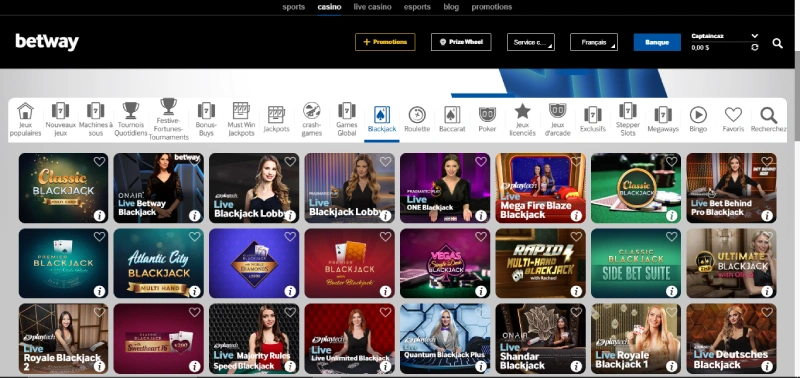Open the Français language dropdown
Image resolution: width=800 pixels, height=378 pixels.
594,42
